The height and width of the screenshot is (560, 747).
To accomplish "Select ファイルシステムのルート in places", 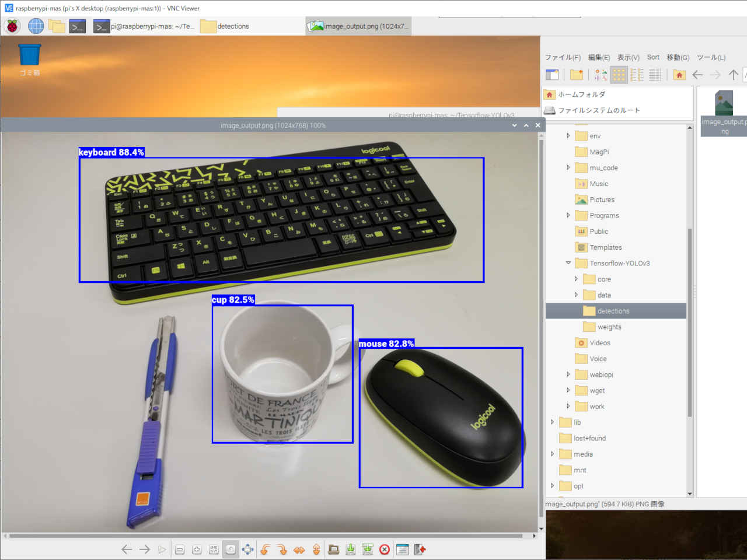I will point(618,110).
